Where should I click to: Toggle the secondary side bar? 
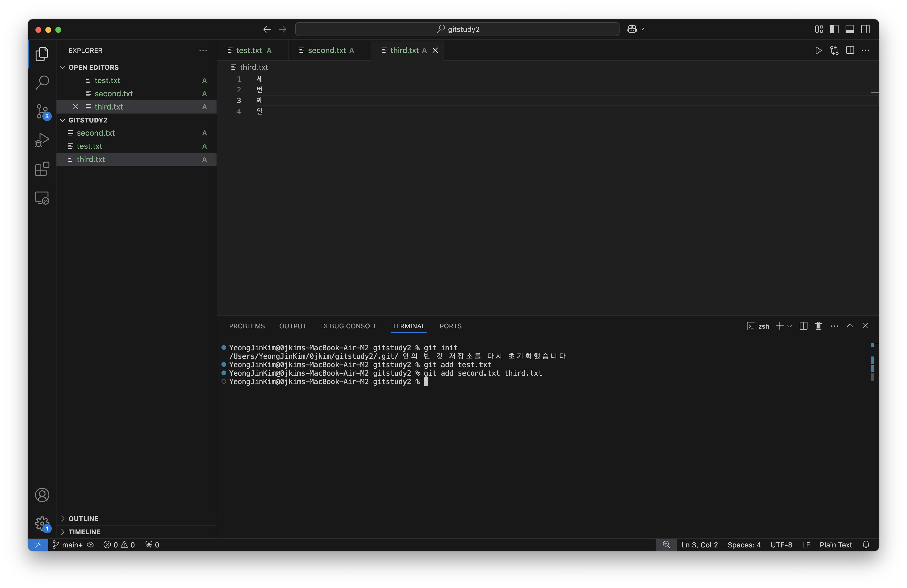point(865,29)
